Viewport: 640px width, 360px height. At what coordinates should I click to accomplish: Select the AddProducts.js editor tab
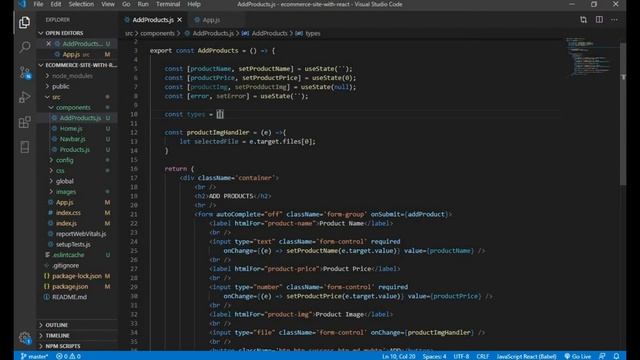153,20
